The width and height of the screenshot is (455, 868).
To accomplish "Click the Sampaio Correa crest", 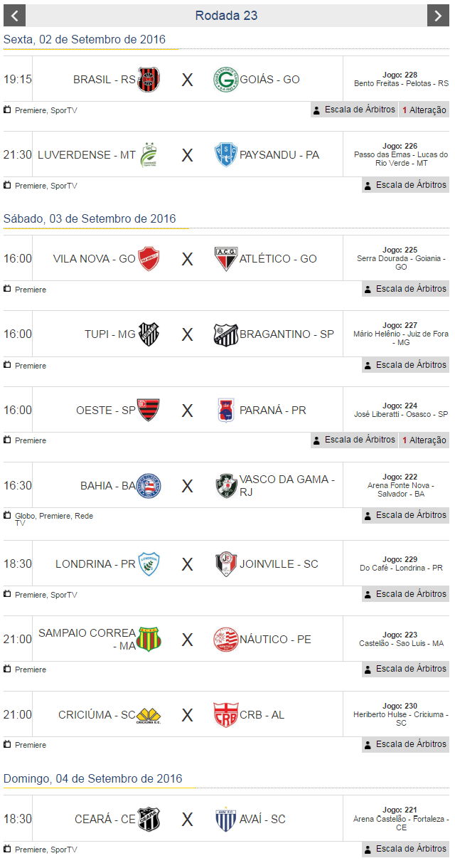I will [x=149, y=639].
